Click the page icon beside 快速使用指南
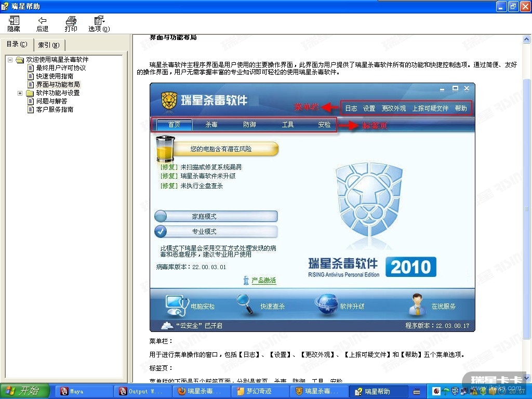 tap(31, 76)
